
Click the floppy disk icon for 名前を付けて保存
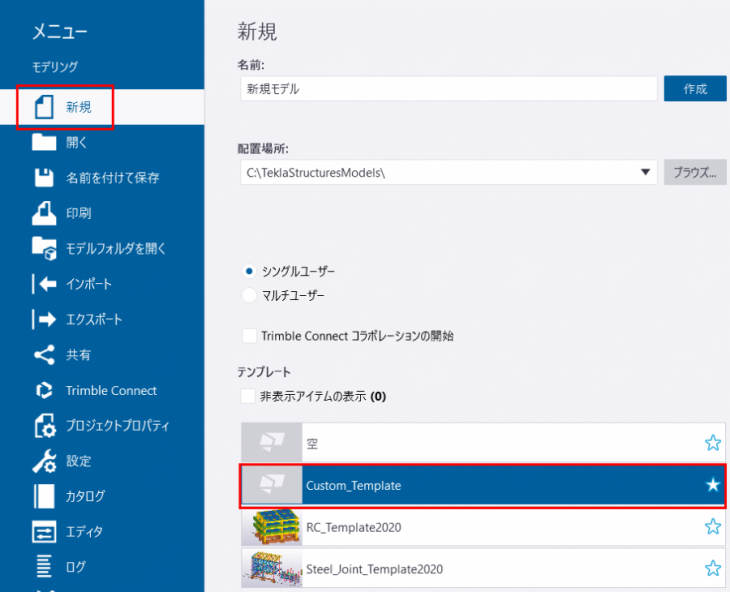click(x=44, y=178)
